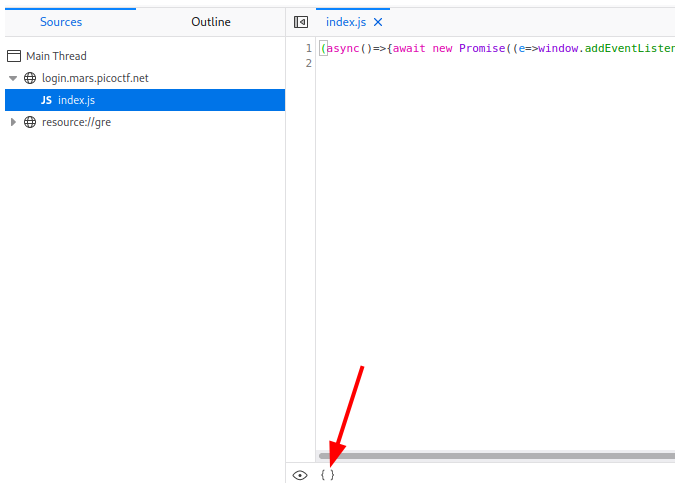Click the Main Thread window icon
680x488 pixels.
(14, 56)
